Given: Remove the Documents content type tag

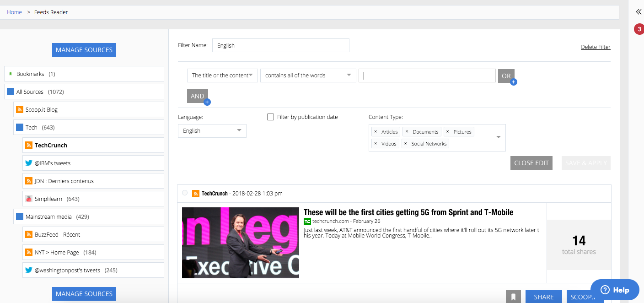Looking at the screenshot, I should [407, 132].
